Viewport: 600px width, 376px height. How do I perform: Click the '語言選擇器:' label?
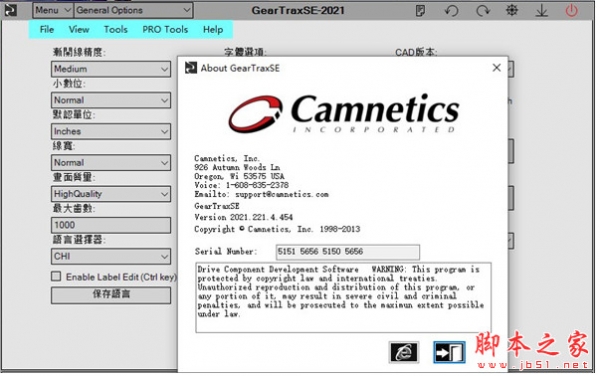[x=79, y=240]
